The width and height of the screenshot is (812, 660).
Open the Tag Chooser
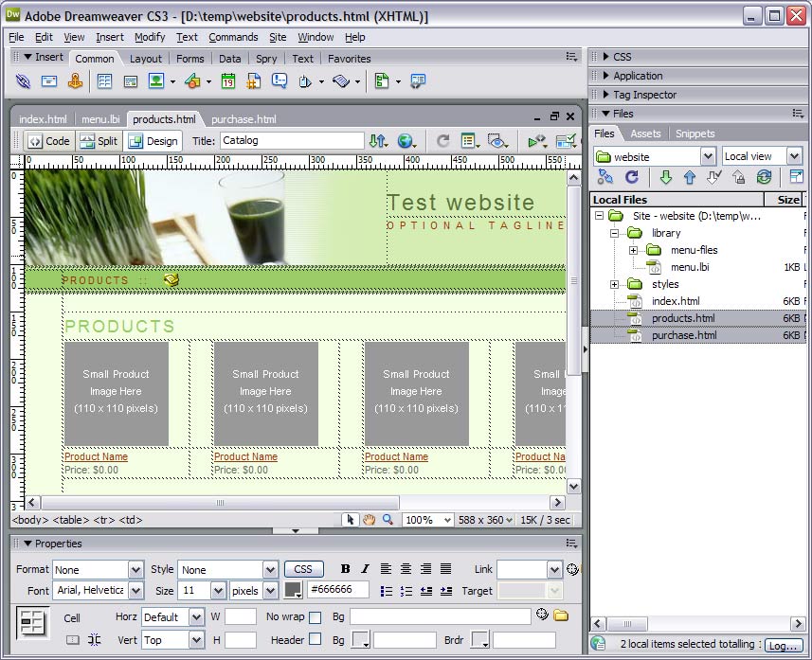pos(418,81)
